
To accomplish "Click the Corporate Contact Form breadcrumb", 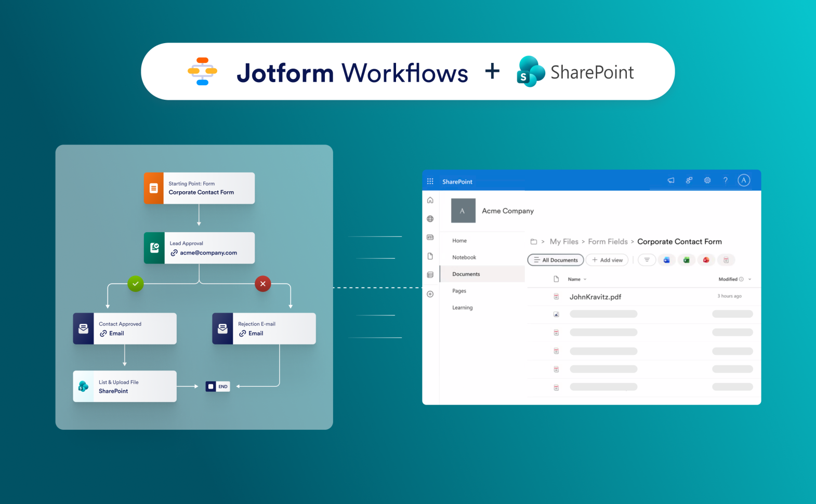I will (679, 242).
